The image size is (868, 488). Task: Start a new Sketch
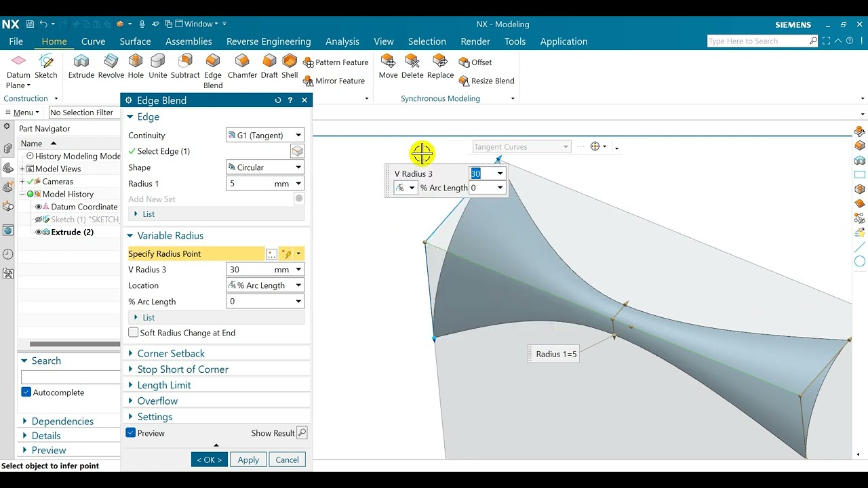tap(46, 66)
